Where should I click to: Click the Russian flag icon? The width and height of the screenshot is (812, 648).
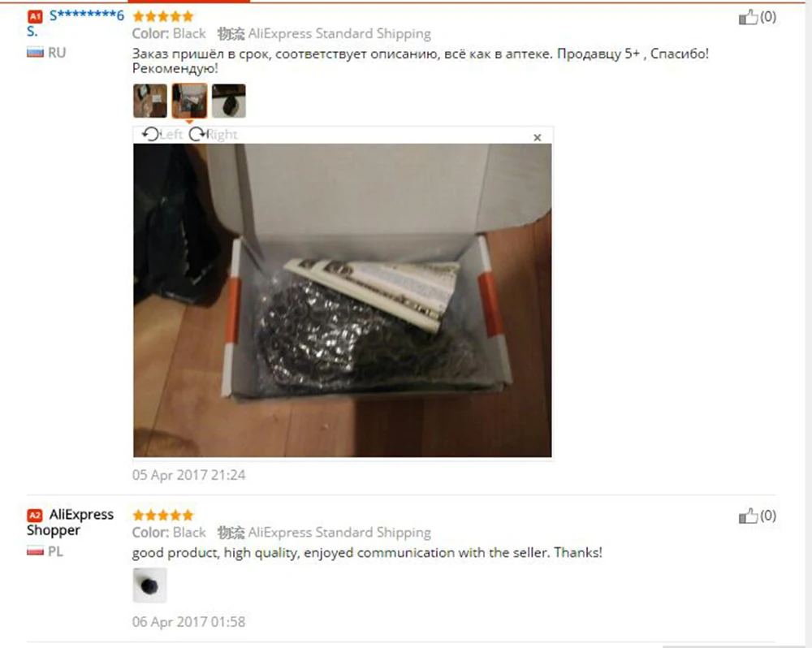(x=35, y=52)
